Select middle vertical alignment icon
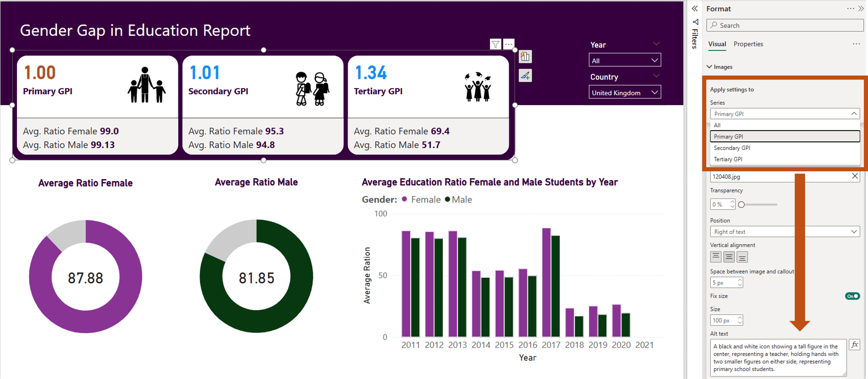The image size is (868, 379). click(x=728, y=257)
